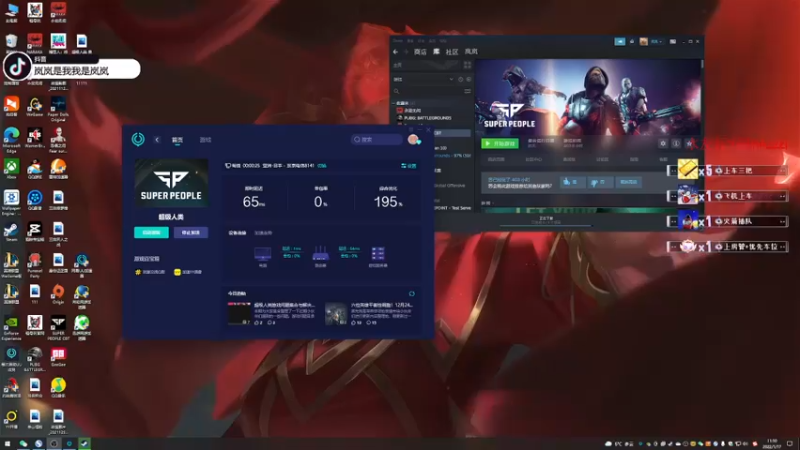The image size is (800, 450).
Task: Open Microsoft Edge desktop shortcut
Action: click(x=11, y=139)
